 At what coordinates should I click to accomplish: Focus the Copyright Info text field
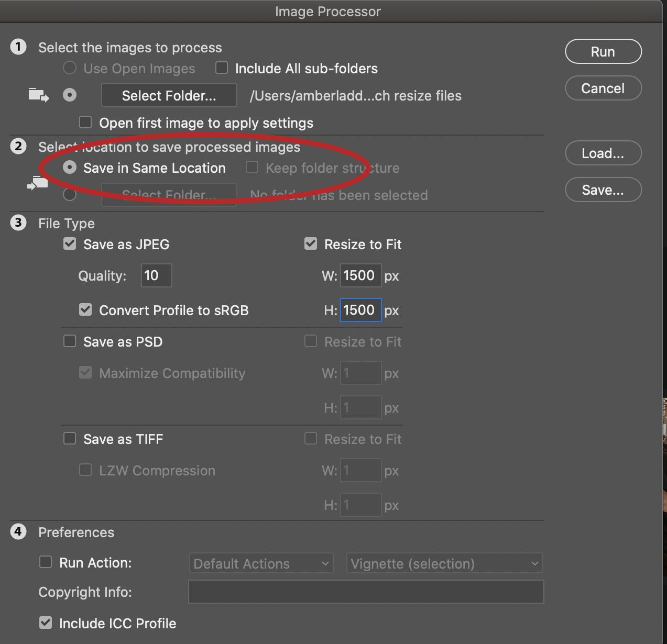pos(366,592)
